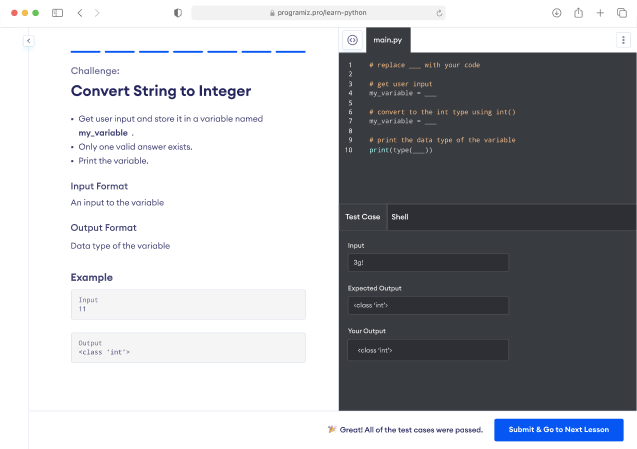The width and height of the screenshot is (637, 449).
Task: Go forward with the browser forward arrow
Action: pyautogui.click(x=97, y=13)
